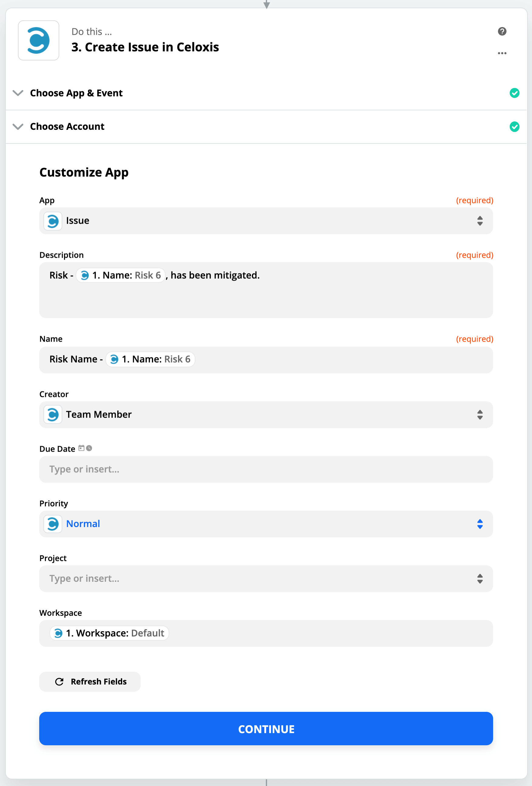Click the 'Do this ...' text

point(91,32)
